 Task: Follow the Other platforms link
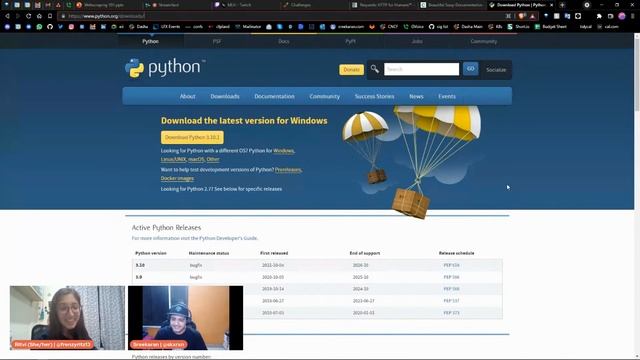[x=213, y=159]
